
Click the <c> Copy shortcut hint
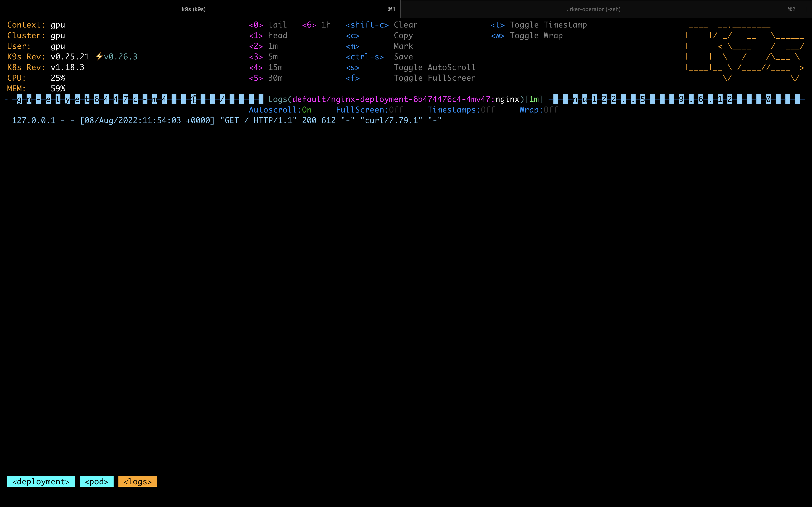(379, 35)
